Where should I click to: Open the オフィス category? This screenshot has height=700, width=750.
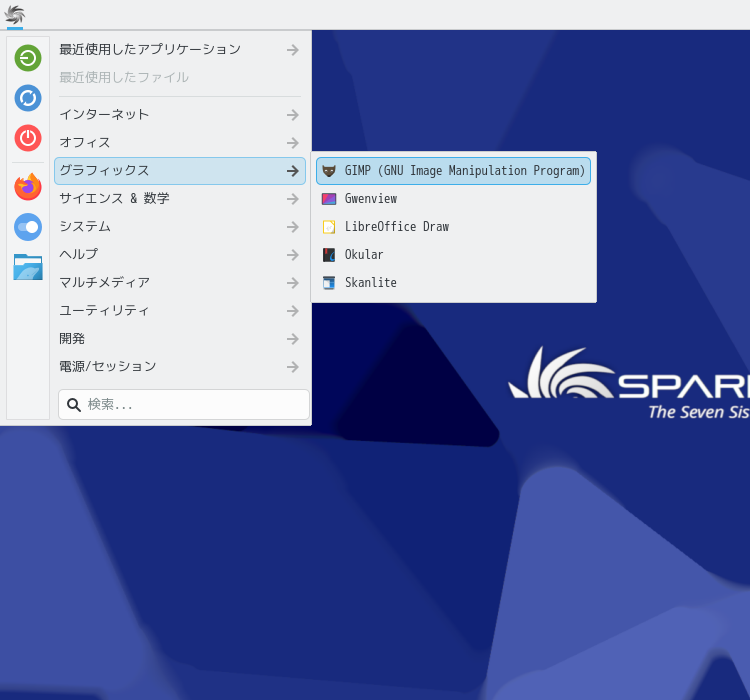[x=180, y=143]
